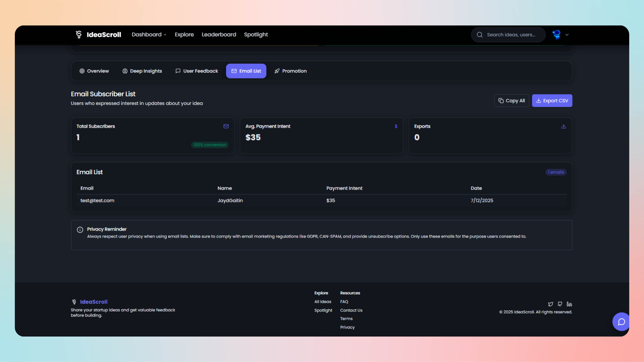Screen dimensions: 644x362
Task: Open the Contact Us footer link
Action: pyautogui.click(x=351, y=310)
